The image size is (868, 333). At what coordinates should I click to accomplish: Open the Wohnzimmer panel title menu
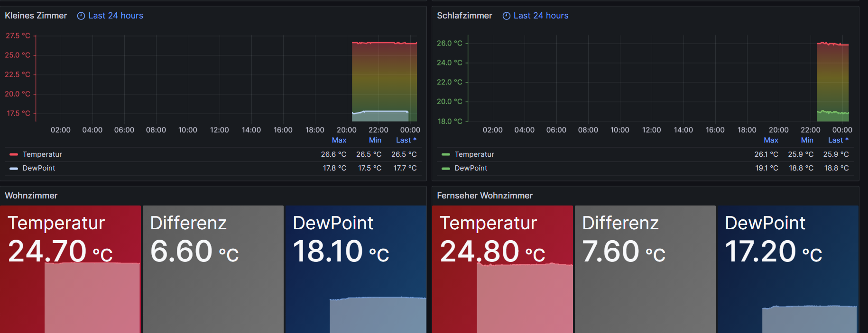click(31, 196)
